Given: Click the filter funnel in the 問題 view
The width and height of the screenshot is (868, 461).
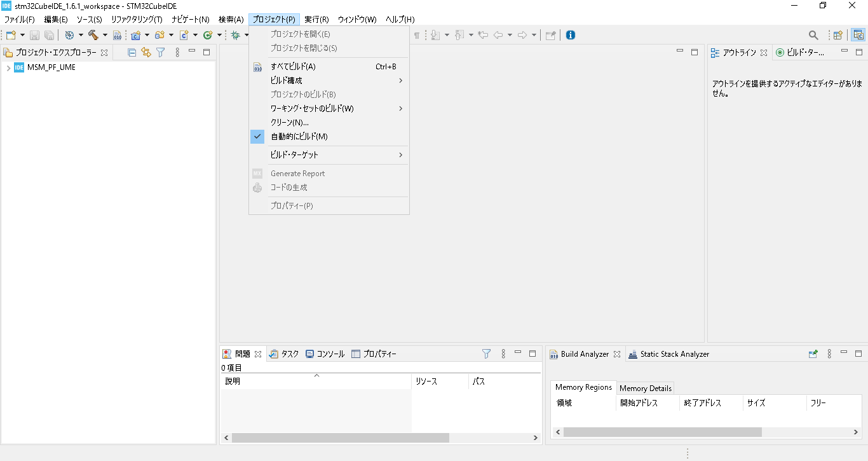Looking at the screenshot, I should [487, 354].
